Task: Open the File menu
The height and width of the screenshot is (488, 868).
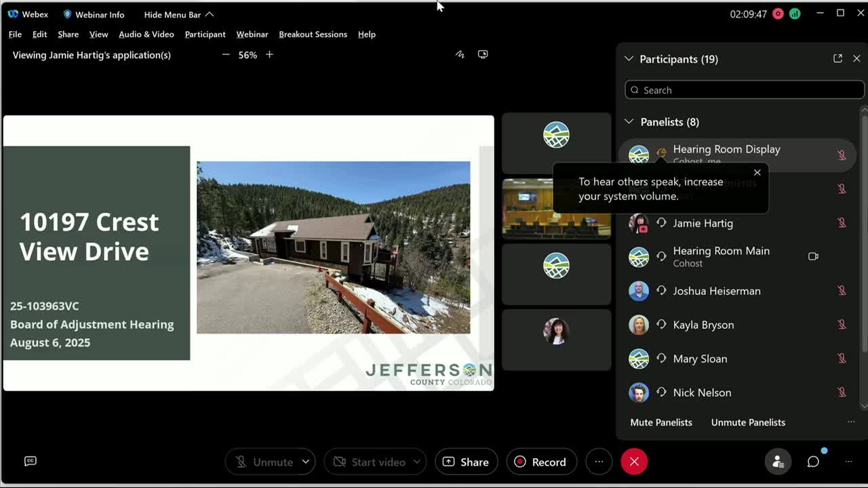Action: click(15, 34)
